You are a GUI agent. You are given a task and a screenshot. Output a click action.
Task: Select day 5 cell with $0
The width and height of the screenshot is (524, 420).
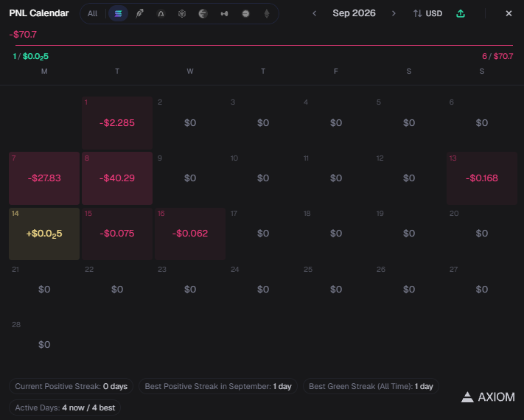coord(409,123)
